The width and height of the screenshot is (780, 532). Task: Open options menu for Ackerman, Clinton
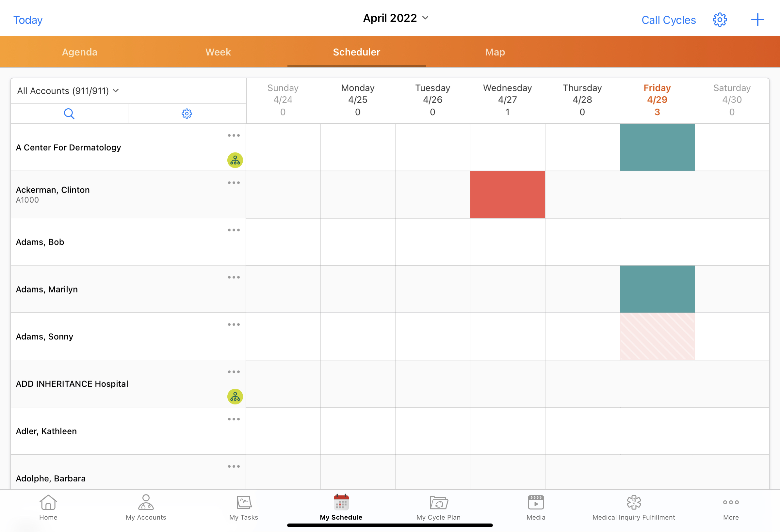[234, 183]
